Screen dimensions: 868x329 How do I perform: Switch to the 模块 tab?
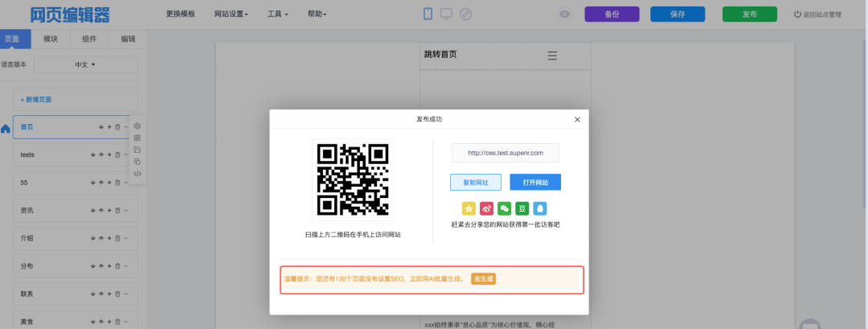[51, 39]
